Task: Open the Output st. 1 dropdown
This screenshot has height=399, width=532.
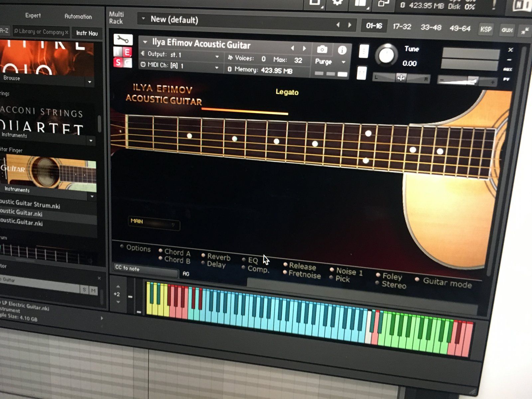Action: 217,57
